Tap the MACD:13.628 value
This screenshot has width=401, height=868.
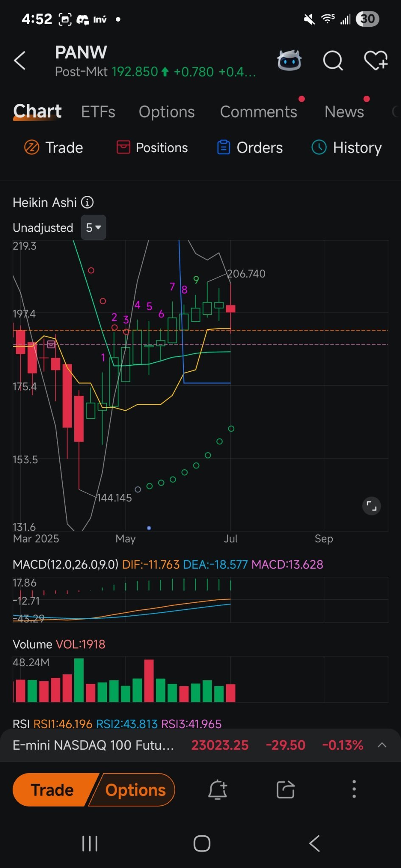tap(287, 565)
